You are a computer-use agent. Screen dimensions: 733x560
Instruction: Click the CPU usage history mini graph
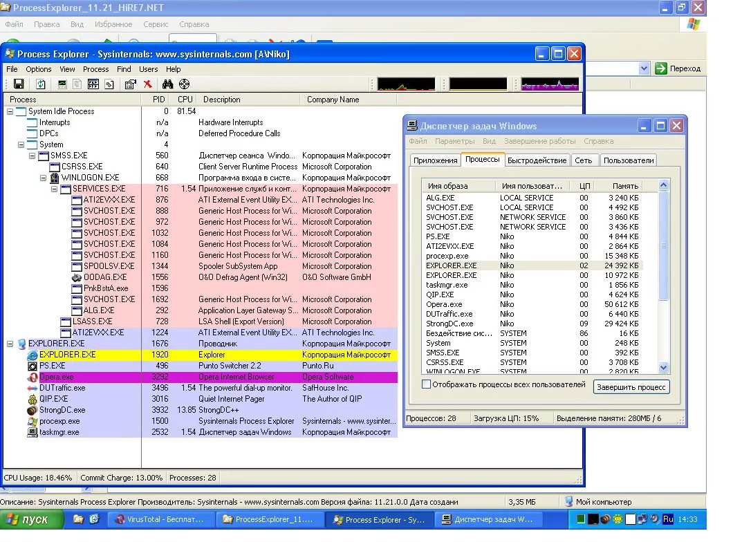[406, 84]
